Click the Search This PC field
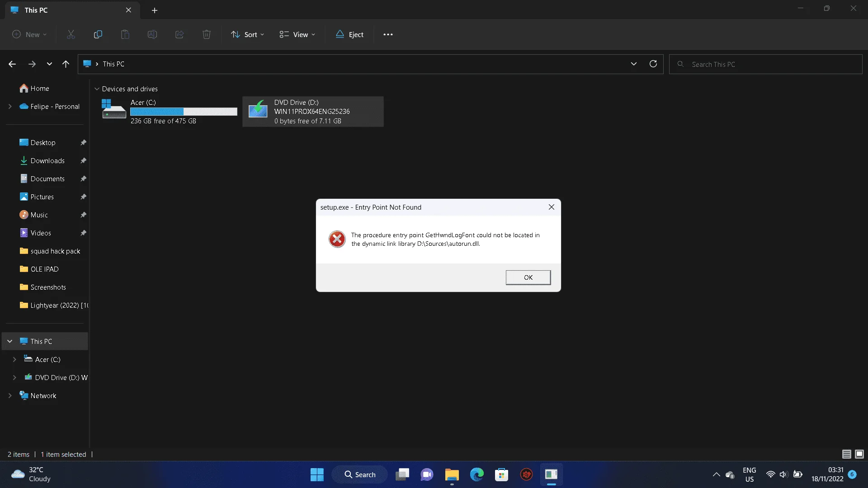Image resolution: width=868 pixels, height=488 pixels. 766,64
